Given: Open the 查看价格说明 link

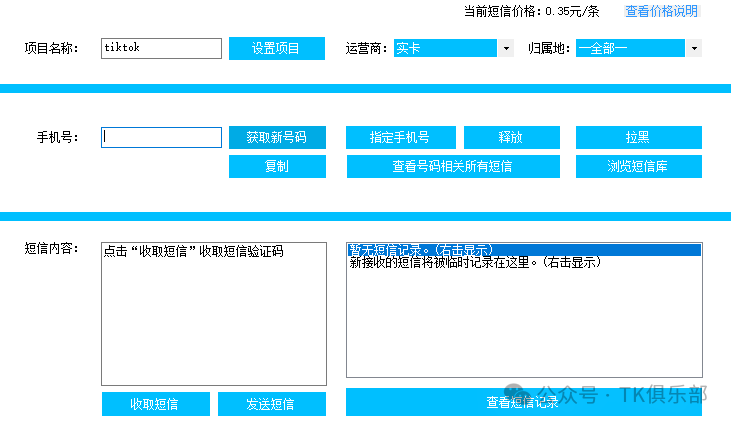Looking at the screenshot, I should 662,11.
